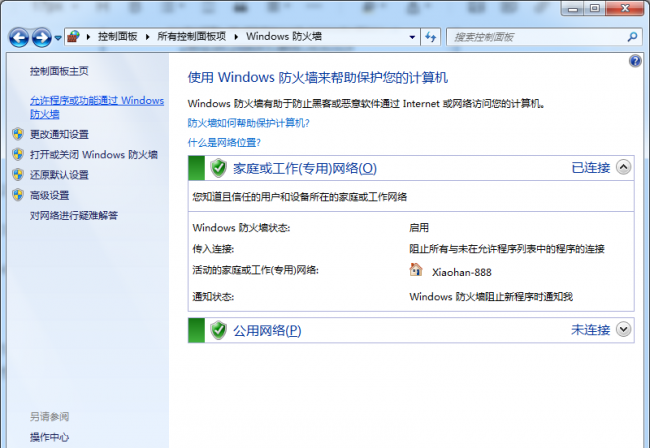Viewport: 650px width, 448px height.
Task: Click the 启用 firewall status value
Action: tap(419, 228)
